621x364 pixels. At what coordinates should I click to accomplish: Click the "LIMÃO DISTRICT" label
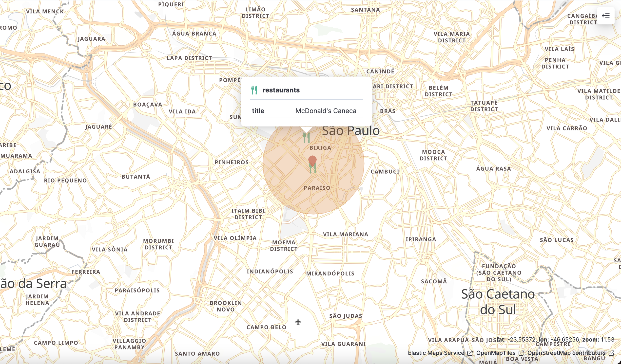pyautogui.click(x=255, y=13)
